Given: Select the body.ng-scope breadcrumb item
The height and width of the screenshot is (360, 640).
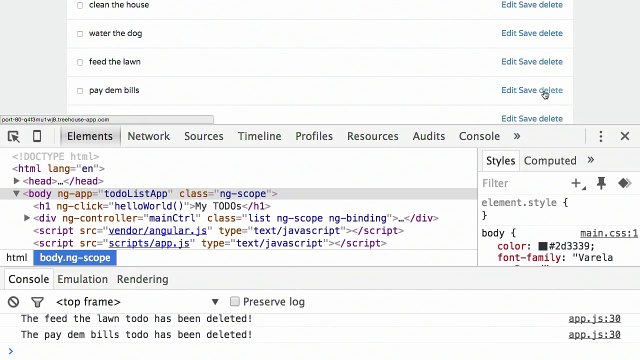Looking at the screenshot, I should pyautogui.click(x=75, y=258).
